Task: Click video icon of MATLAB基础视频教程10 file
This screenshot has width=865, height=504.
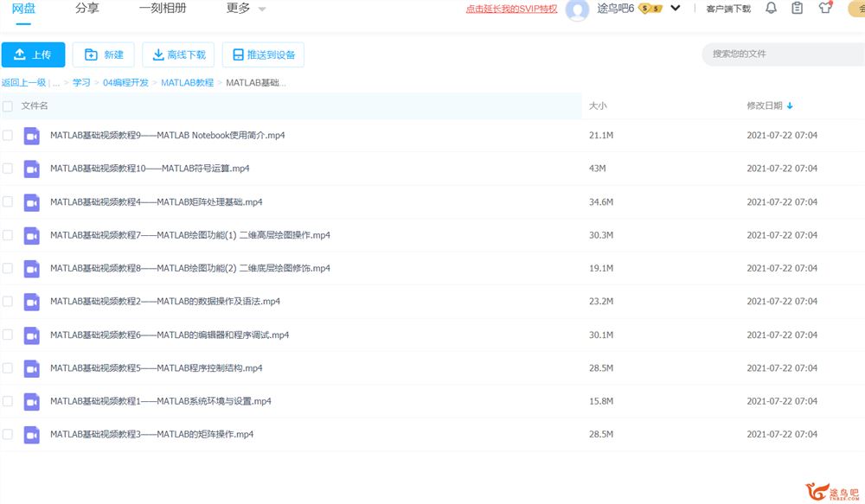Action: click(x=32, y=169)
